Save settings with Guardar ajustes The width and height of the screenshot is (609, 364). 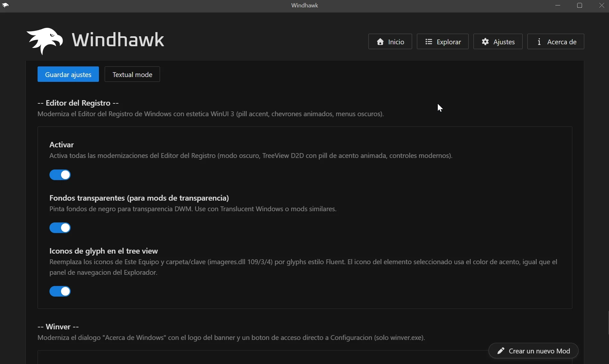68,74
